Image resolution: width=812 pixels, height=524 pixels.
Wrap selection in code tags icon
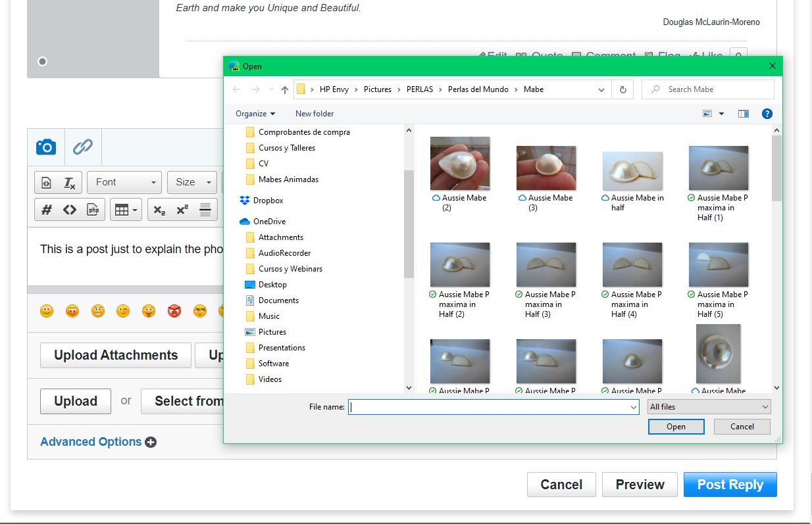click(70, 210)
